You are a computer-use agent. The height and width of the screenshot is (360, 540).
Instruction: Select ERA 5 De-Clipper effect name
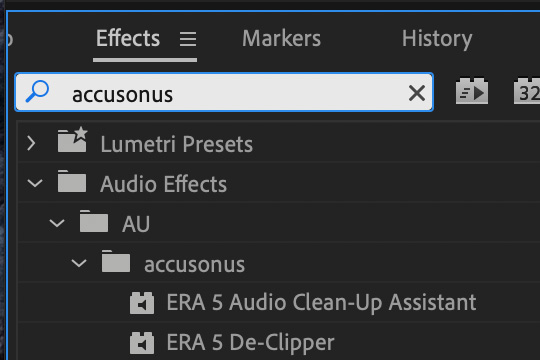tap(250, 343)
